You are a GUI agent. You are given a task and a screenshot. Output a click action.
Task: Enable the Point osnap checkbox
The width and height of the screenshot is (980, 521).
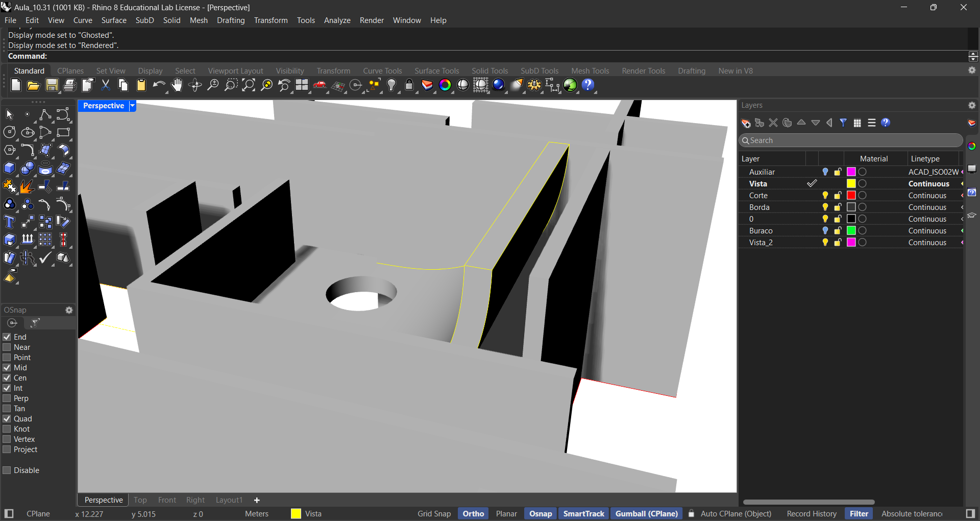click(7, 358)
